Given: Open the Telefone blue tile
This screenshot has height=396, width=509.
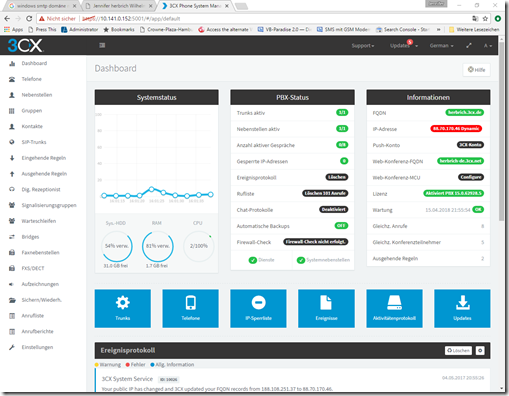Looking at the screenshot, I should (190, 308).
